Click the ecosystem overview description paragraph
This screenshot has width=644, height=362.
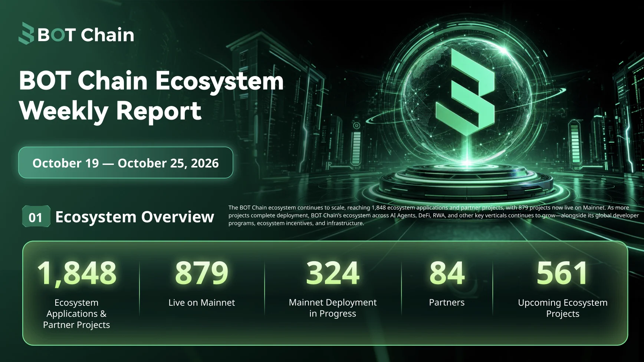click(x=434, y=215)
